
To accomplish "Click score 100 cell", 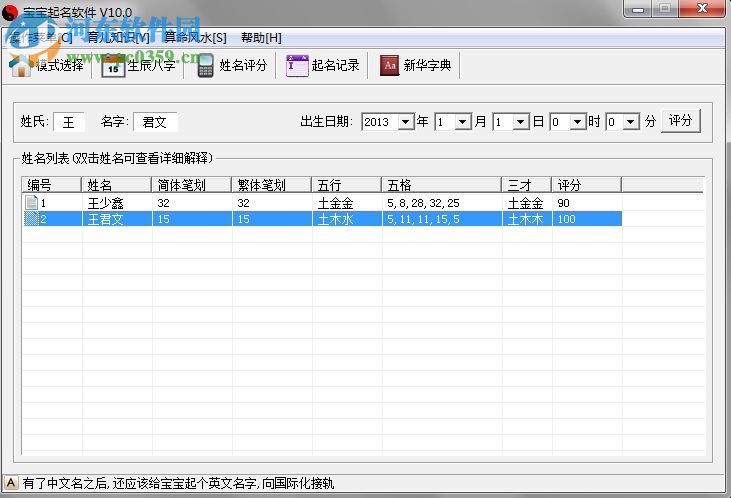I will point(566,219).
